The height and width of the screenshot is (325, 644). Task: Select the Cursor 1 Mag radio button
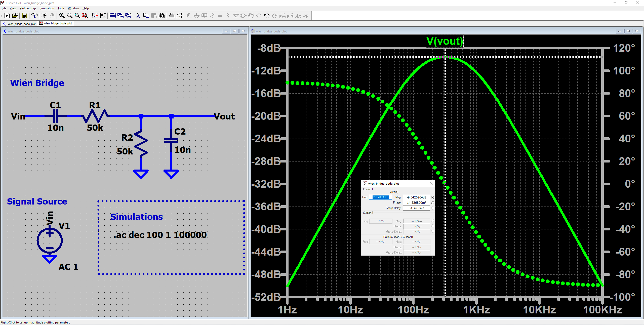click(432, 197)
